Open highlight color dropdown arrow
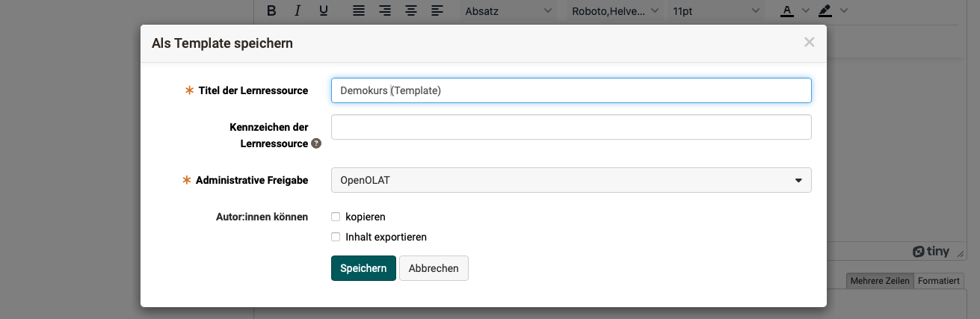 point(844,10)
